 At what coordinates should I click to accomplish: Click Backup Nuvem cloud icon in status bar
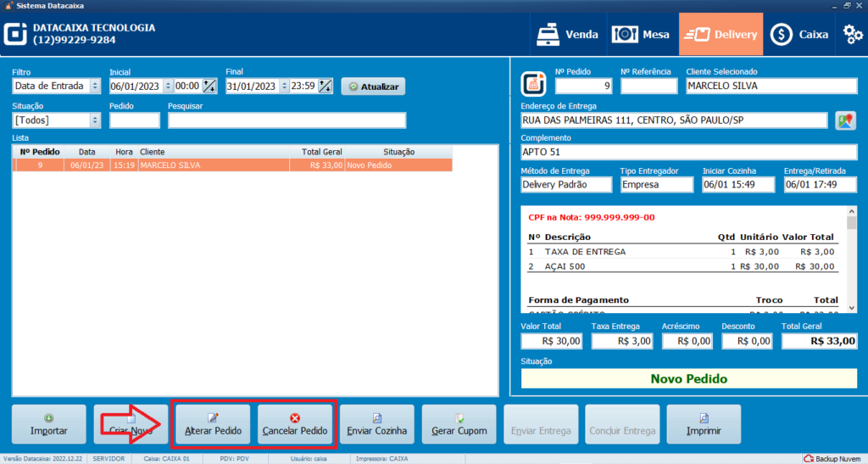point(809,458)
